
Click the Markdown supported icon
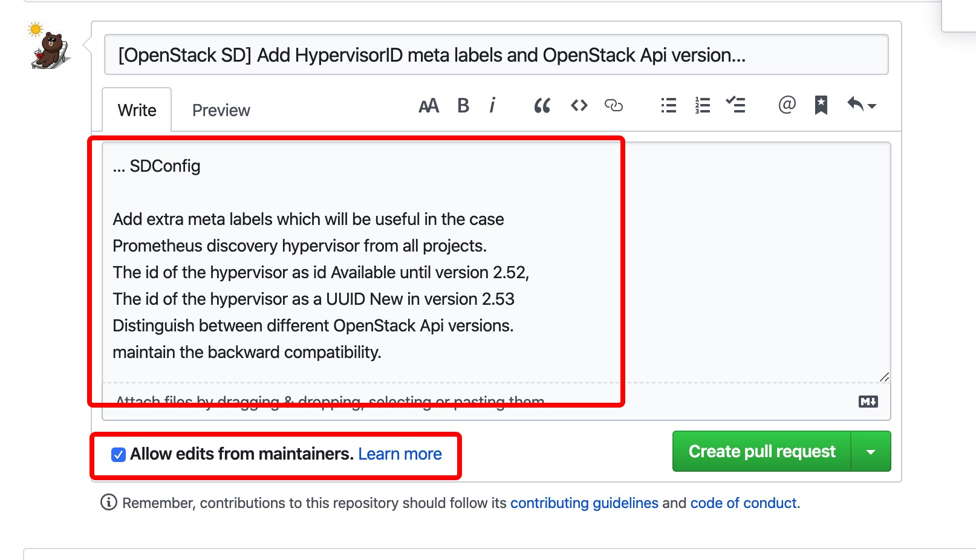tap(868, 402)
